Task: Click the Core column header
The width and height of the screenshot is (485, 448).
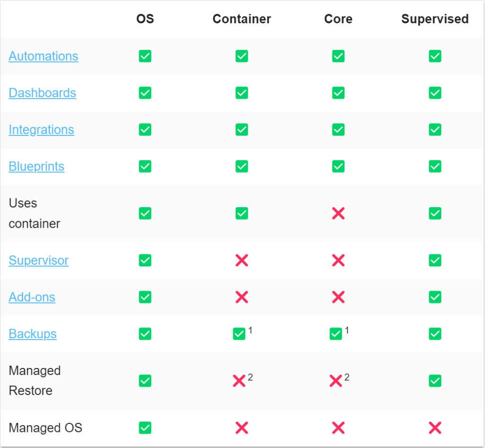Action: coord(338,19)
